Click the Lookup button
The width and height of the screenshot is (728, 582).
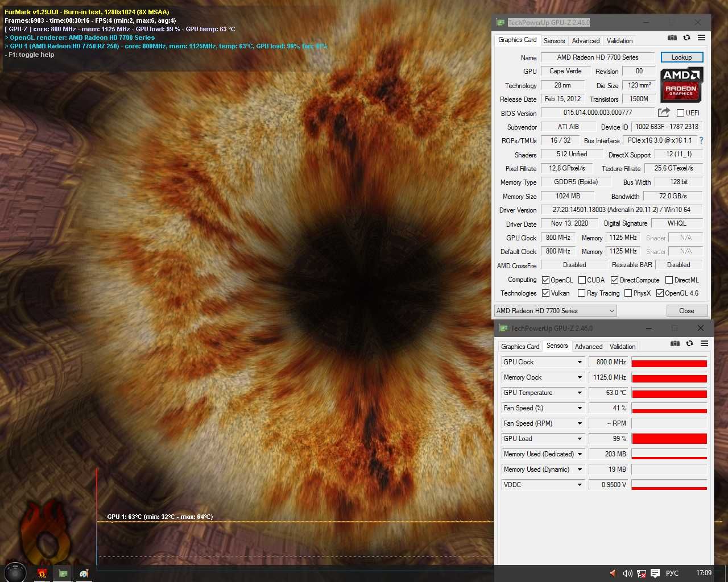pos(682,57)
